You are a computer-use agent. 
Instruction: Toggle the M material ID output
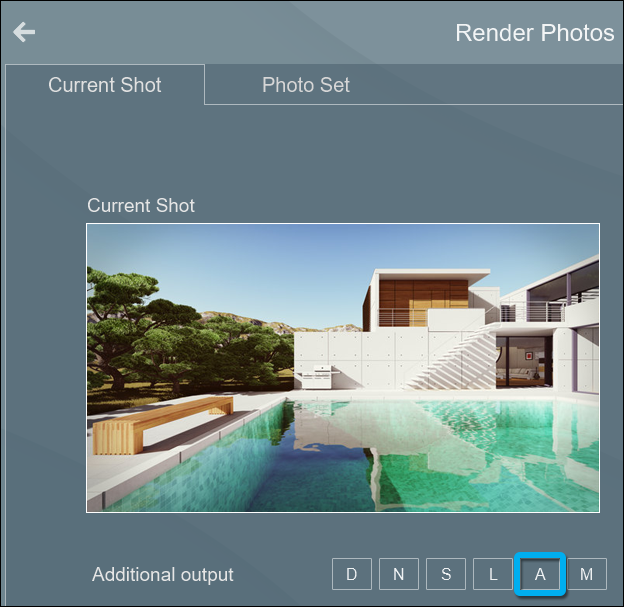(587, 574)
